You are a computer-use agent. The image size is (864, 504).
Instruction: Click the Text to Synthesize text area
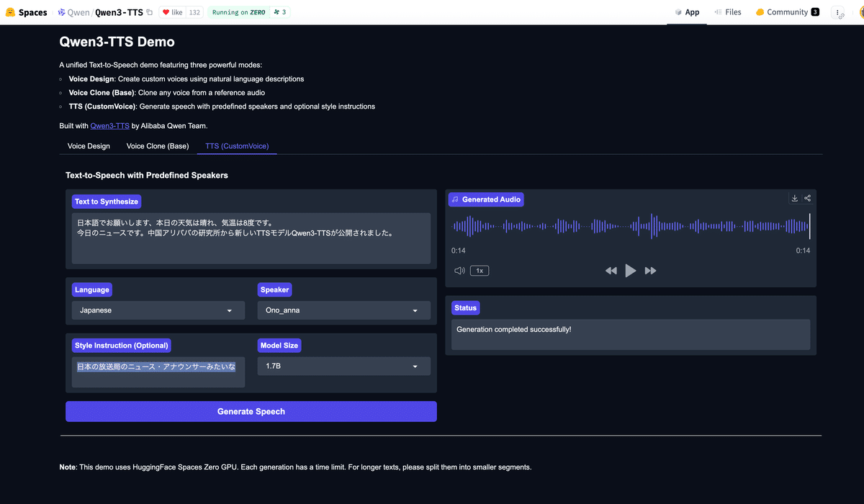(251, 238)
